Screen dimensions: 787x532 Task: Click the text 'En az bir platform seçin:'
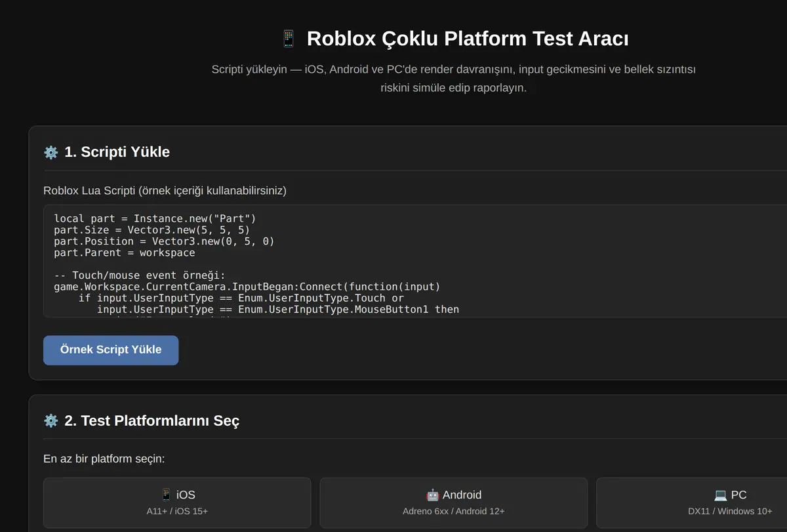click(104, 459)
